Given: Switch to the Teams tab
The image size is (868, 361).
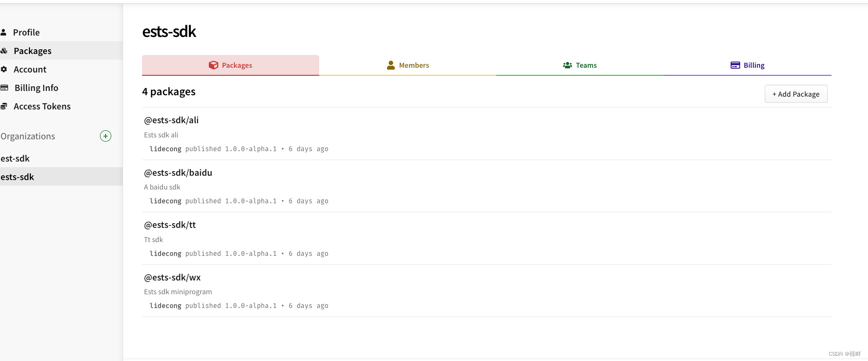Looking at the screenshot, I should tap(580, 65).
